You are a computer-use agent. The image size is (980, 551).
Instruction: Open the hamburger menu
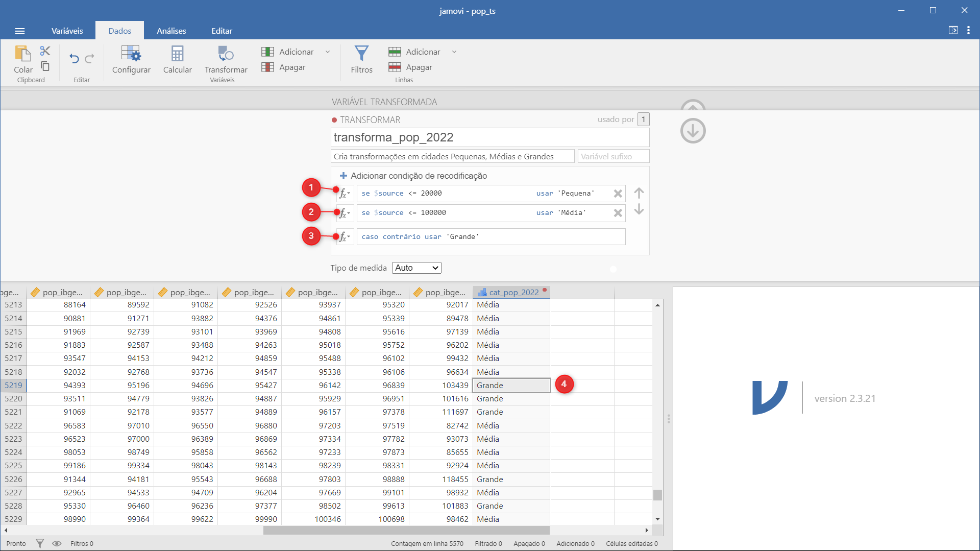20,31
